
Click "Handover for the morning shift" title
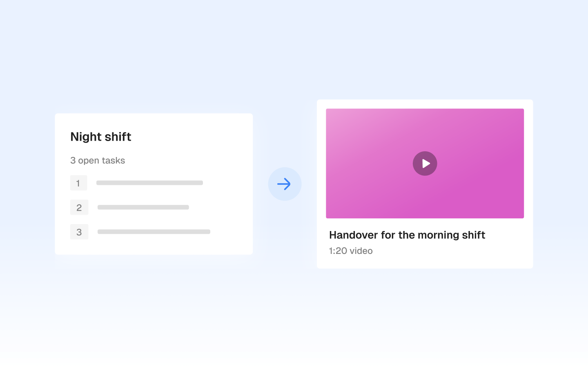[407, 235]
